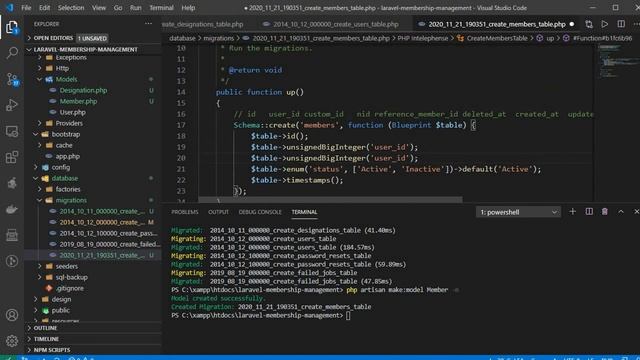The height and width of the screenshot is (360, 640).
Task: Open the Remote Explorer view
Action: 12,131
